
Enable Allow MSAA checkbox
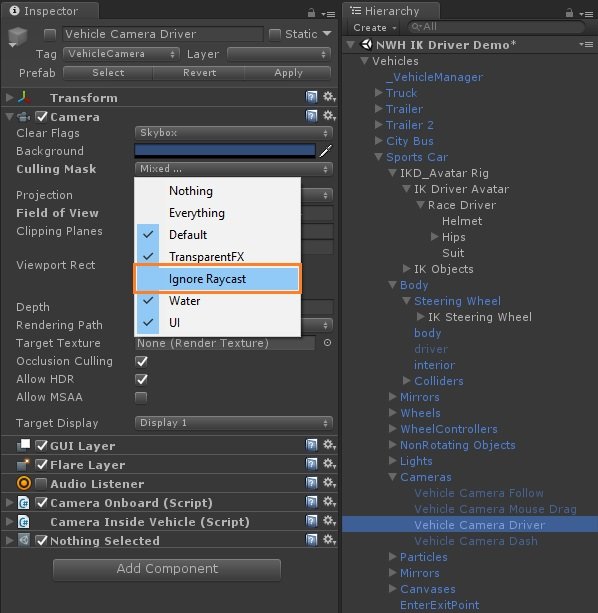tap(141, 398)
